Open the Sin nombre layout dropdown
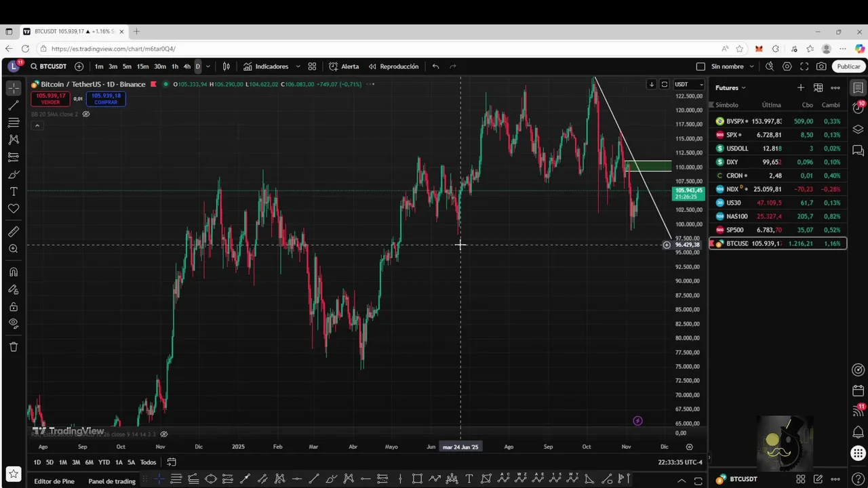Screen dimensions: 868x488 pyautogui.click(x=733, y=66)
